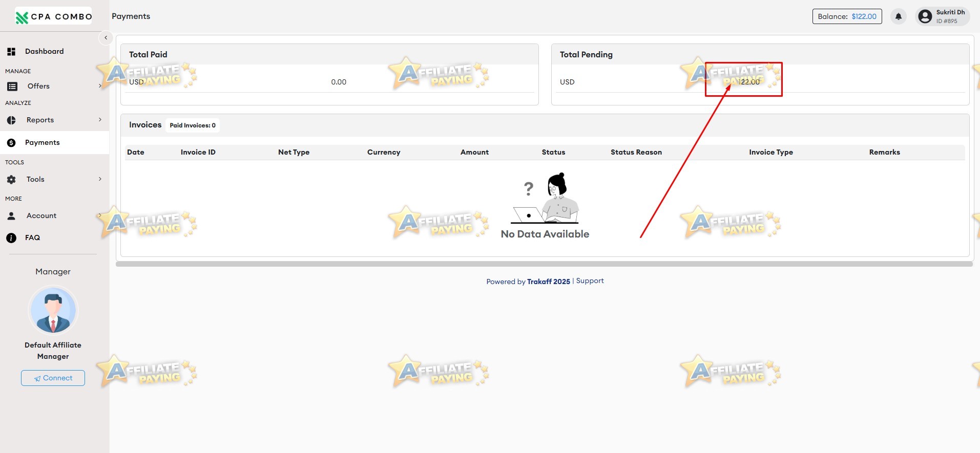
Task: Click the Invoice Type column header
Action: pyautogui.click(x=771, y=152)
